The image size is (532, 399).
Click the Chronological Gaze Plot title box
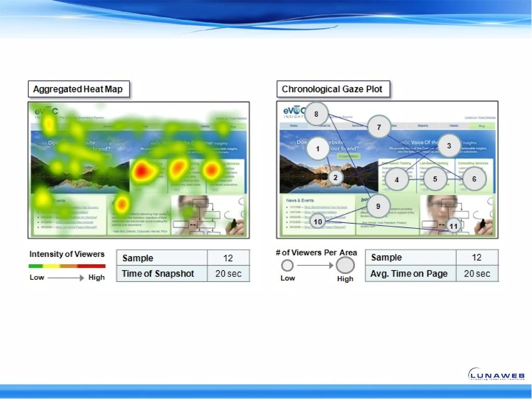tap(333, 89)
